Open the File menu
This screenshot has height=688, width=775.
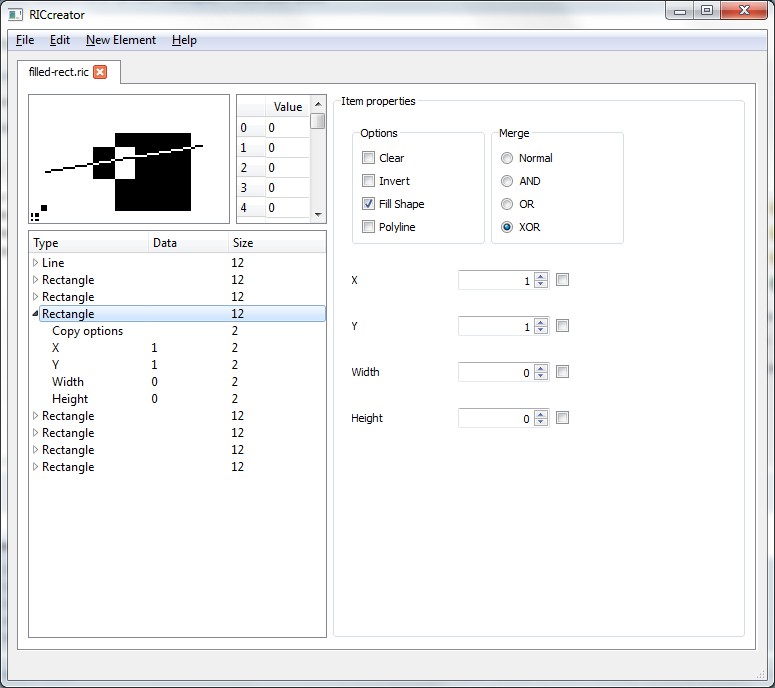tap(25, 40)
